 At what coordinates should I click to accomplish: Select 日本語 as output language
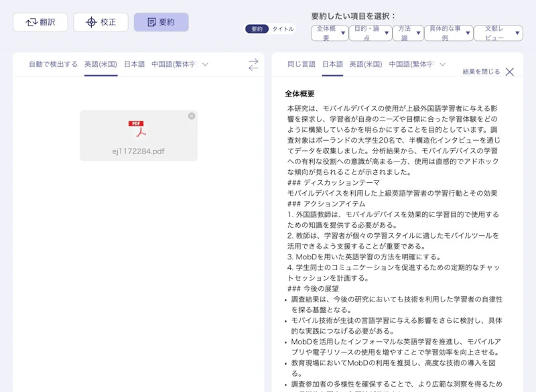pos(332,65)
